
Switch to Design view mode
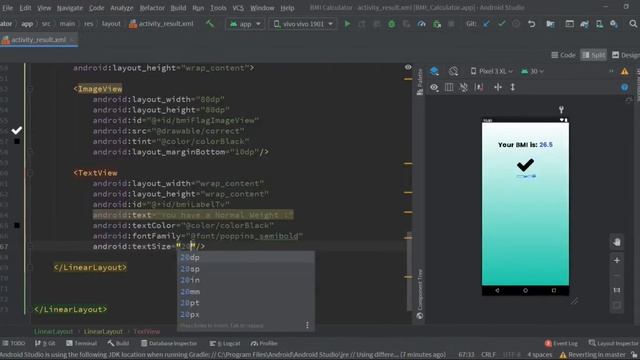click(626, 55)
